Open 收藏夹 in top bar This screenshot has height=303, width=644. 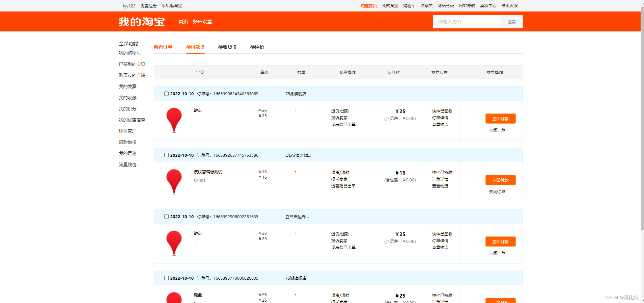point(426,6)
